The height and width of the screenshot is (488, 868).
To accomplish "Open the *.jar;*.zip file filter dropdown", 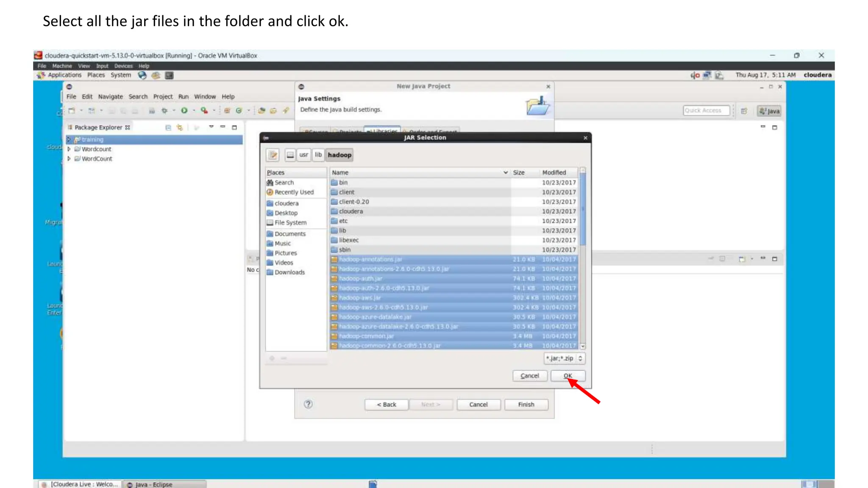I will tap(565, 358).
